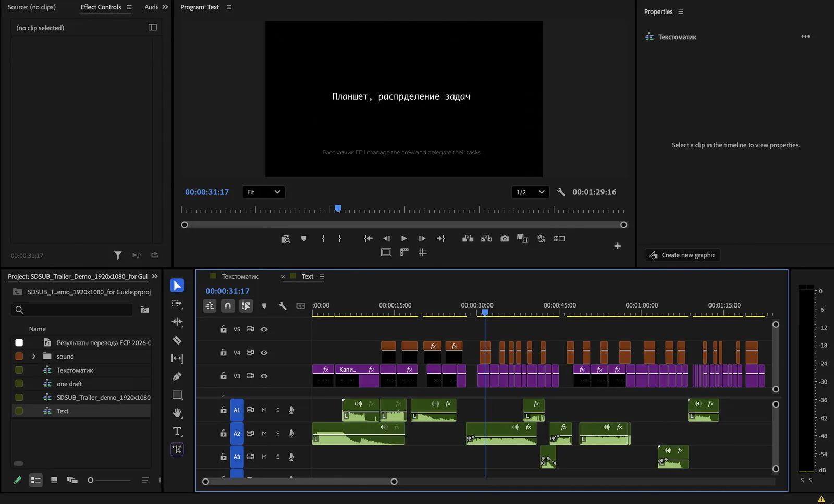Select the one draft sequence
Image resolution: width=834 pixels, height=504 pixels.
[x=69, y=384]
